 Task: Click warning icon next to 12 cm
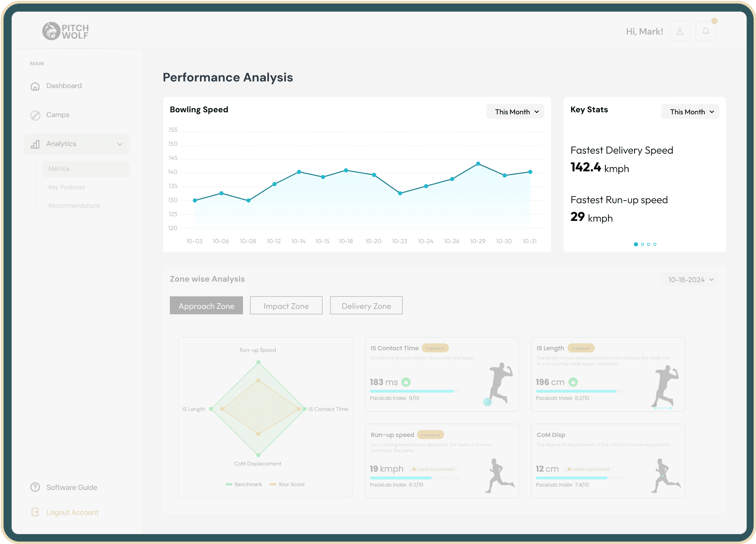[569, 469]
